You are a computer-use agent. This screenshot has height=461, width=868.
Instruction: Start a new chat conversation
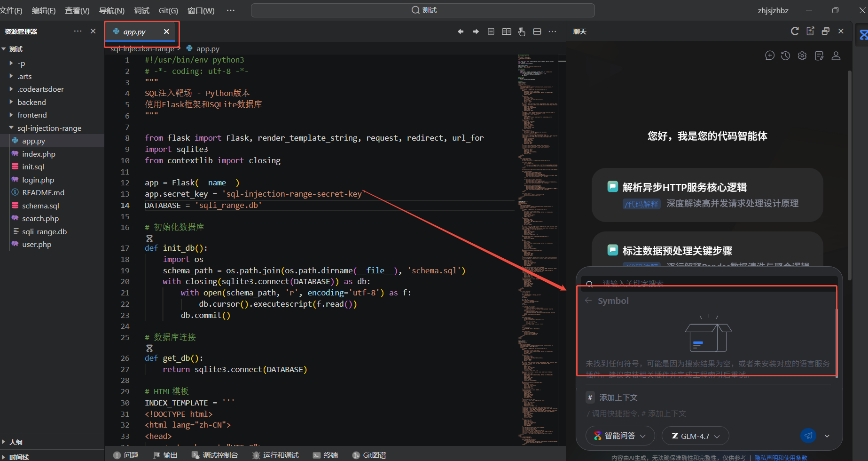(770, 56)
